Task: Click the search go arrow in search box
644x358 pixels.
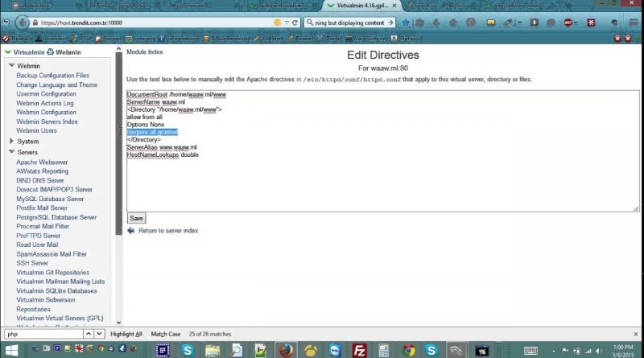Action: (x=390, y=23)
